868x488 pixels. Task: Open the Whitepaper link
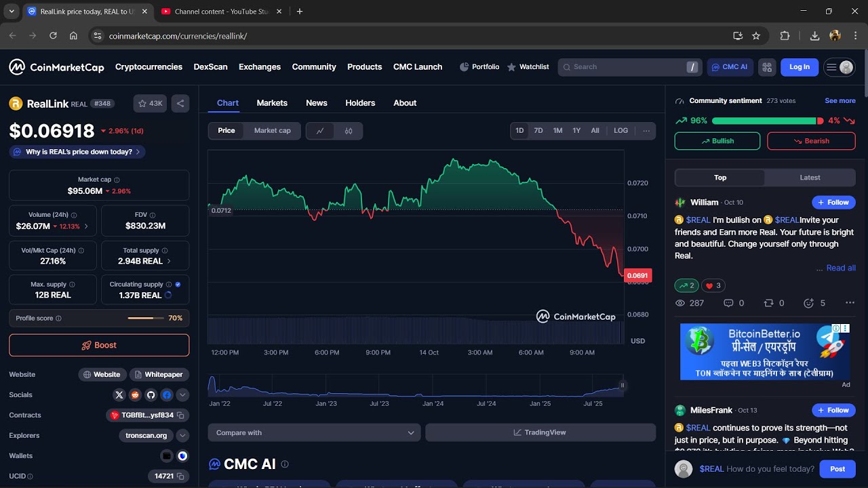pyautogui.click(x=159, y=374)
